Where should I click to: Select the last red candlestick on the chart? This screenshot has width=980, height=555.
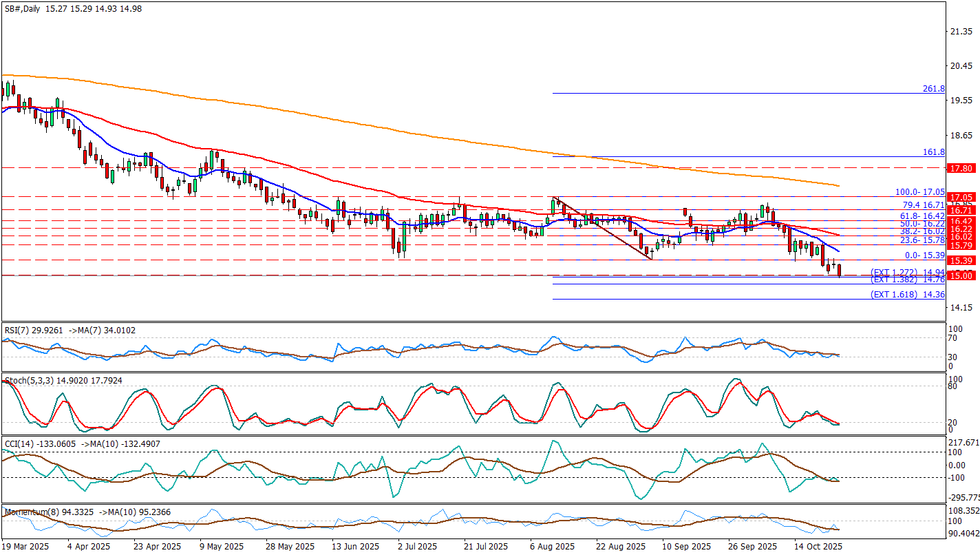coord(838,270)
